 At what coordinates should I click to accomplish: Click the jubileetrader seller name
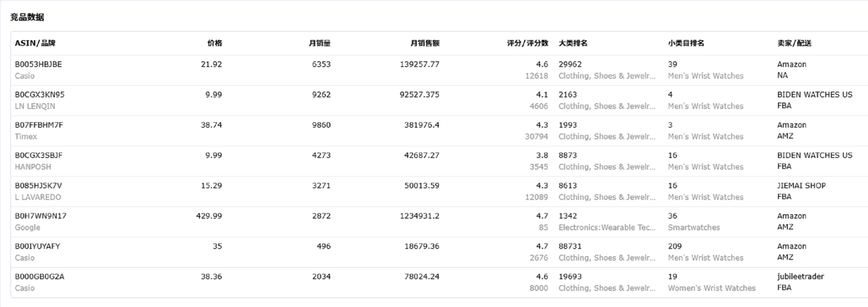coord(801,277)
